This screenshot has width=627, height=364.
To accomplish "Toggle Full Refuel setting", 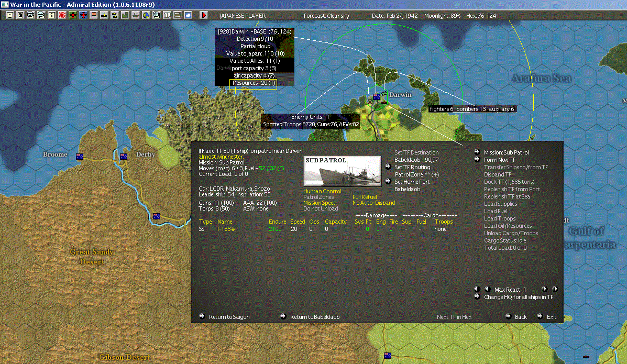I will [365, 197].
